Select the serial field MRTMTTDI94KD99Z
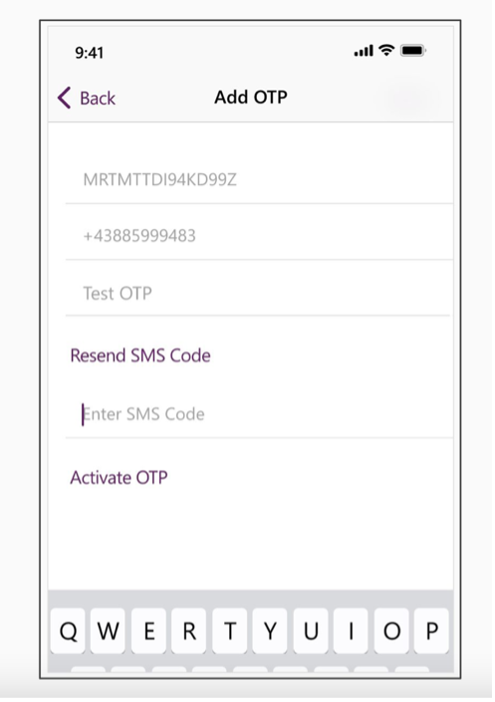This screenshot has height=702, width=495. point(259,180)
